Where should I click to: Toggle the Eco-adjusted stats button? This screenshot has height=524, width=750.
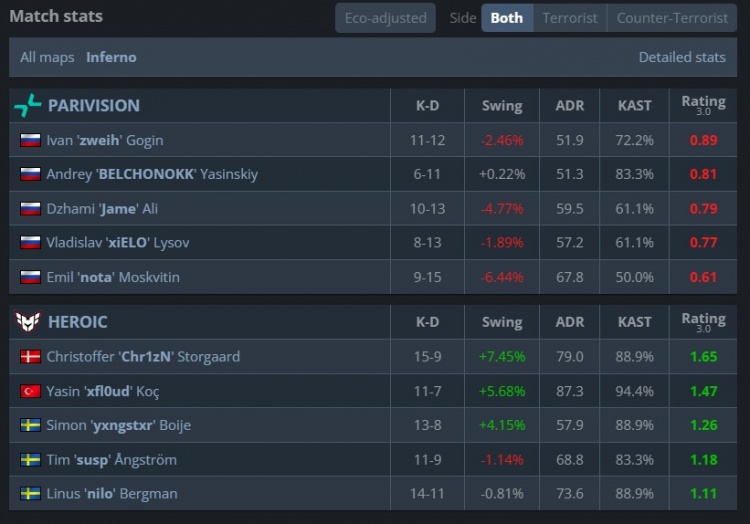[385, 18]
